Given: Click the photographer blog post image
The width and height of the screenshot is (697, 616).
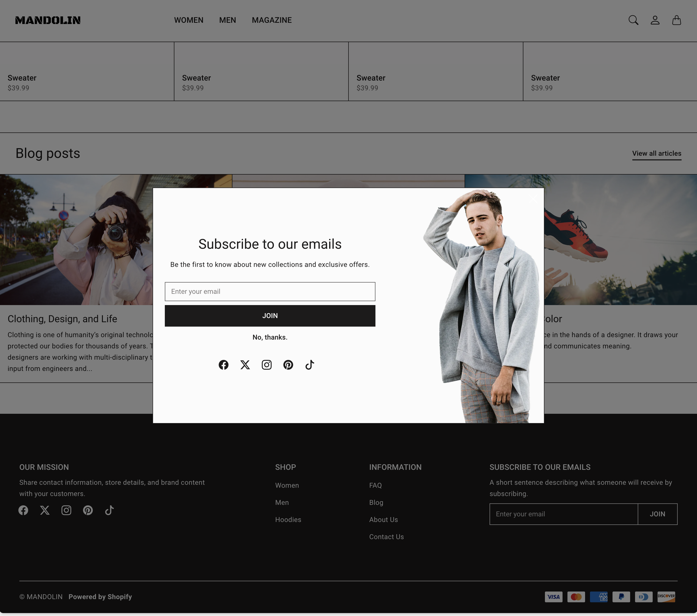Looking at the screenshot, I should click(x=76, y=240).
